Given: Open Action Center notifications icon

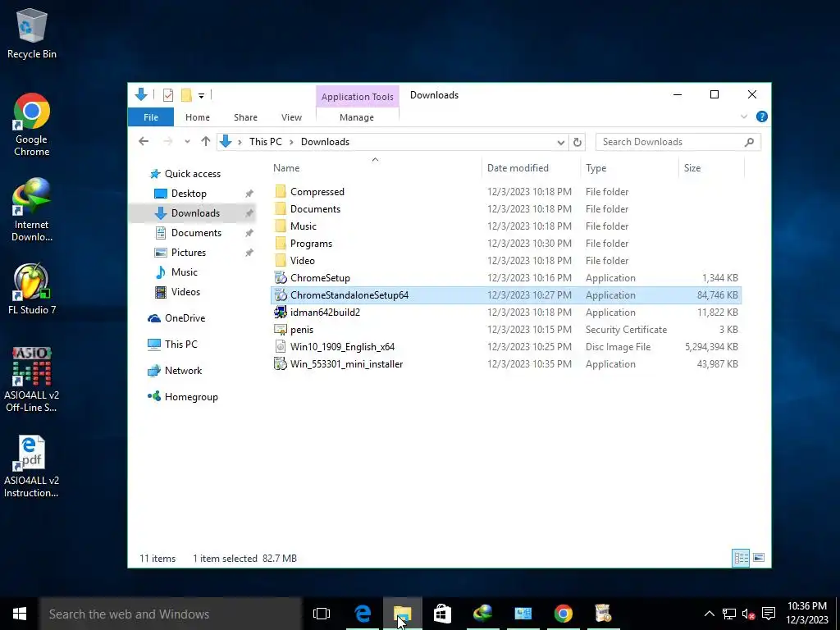Looking at the screenshot, I should 769,614.
